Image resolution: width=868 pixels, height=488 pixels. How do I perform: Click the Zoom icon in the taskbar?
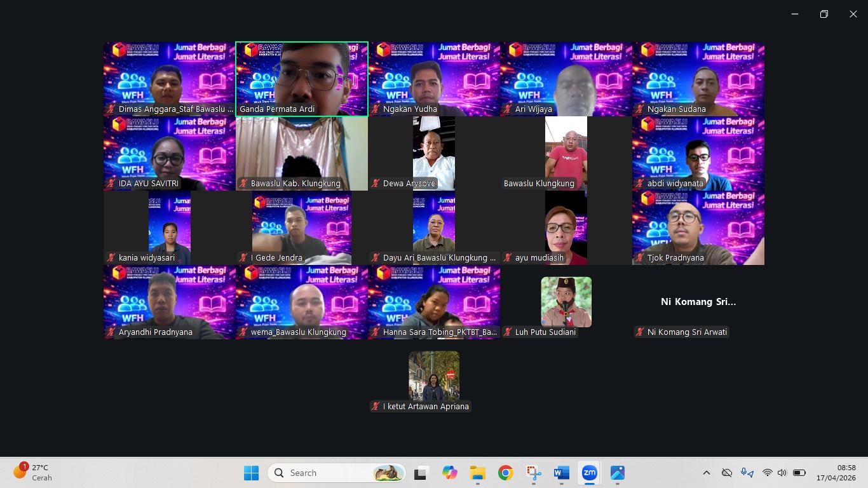click(x=590, y=473)
